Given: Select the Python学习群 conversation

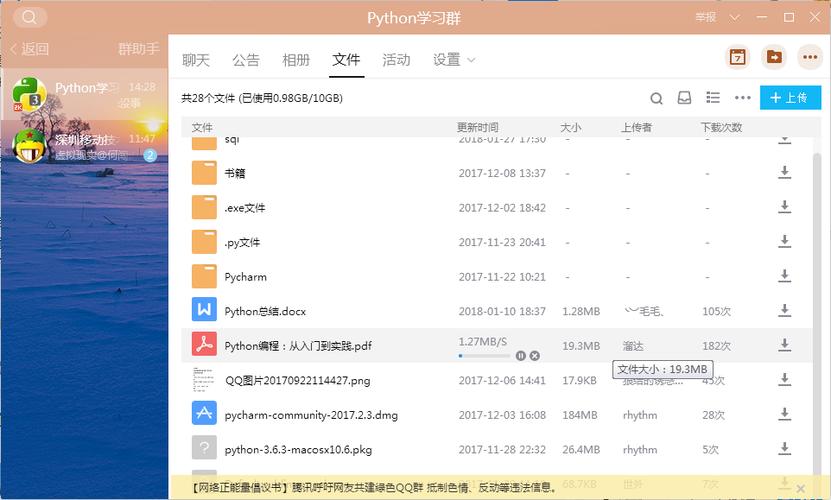Looking at the screenshot, I should (x=84, y=94).
